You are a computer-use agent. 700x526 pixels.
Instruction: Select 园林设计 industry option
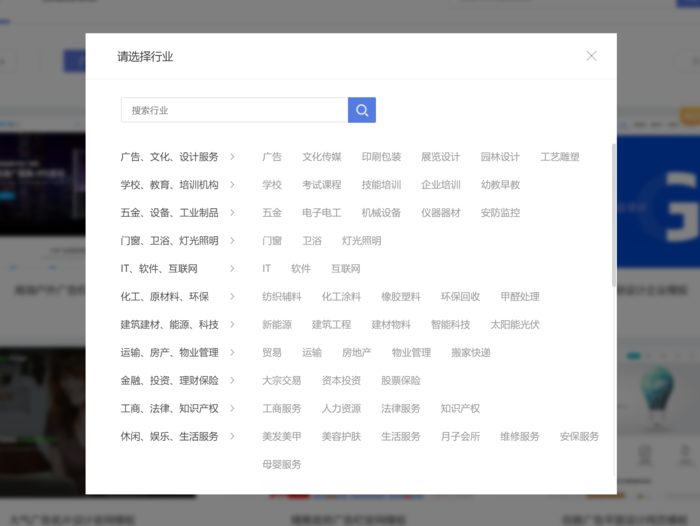500,157
